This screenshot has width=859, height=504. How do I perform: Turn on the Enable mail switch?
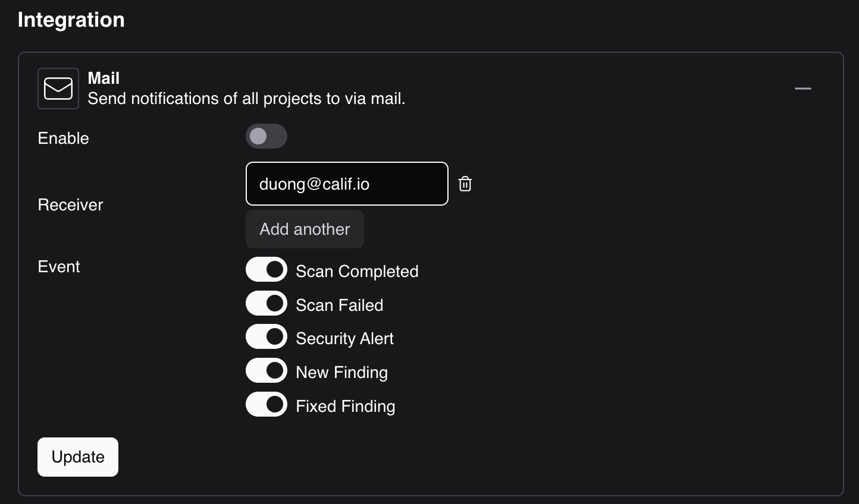(267, 137)
